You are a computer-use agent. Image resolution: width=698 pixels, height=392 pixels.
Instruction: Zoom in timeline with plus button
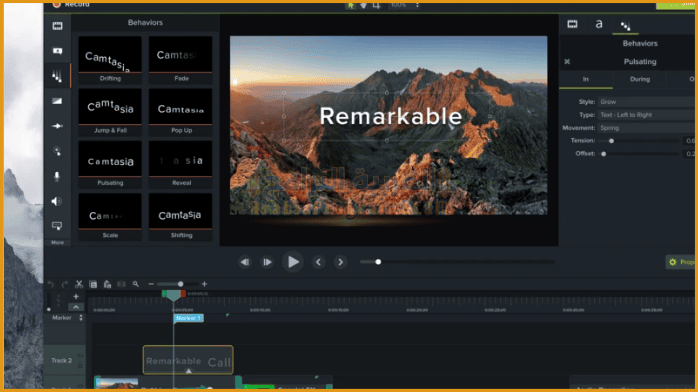204,284
